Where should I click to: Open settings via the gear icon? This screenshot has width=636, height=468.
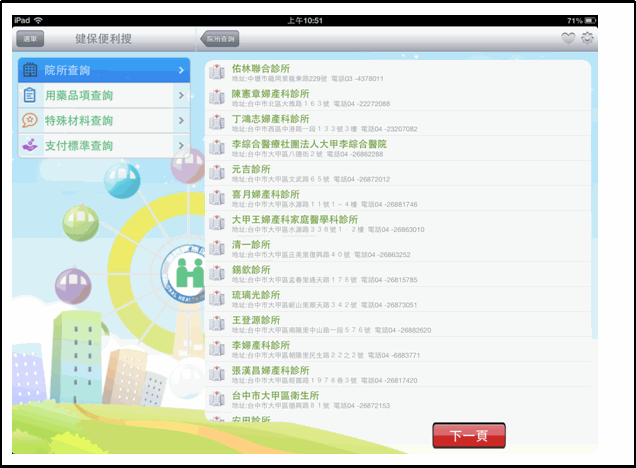point(587,39)
